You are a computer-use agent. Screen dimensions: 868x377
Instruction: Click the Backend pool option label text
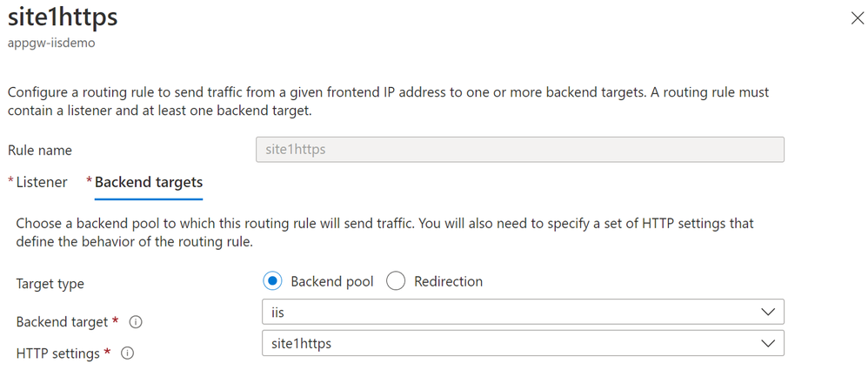coord(332,281)
